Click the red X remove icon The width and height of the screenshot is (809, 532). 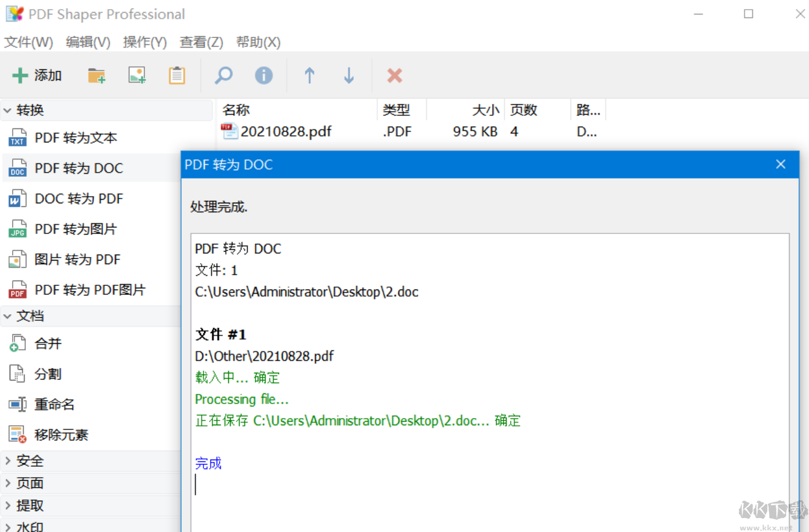[x=395, y=75]
